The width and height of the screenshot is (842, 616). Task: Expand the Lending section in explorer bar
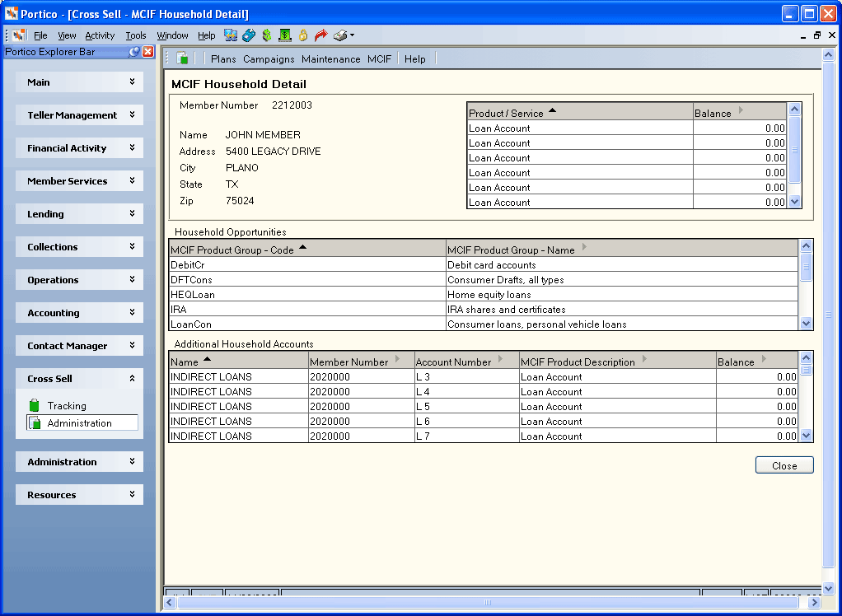tap(79, 213)
